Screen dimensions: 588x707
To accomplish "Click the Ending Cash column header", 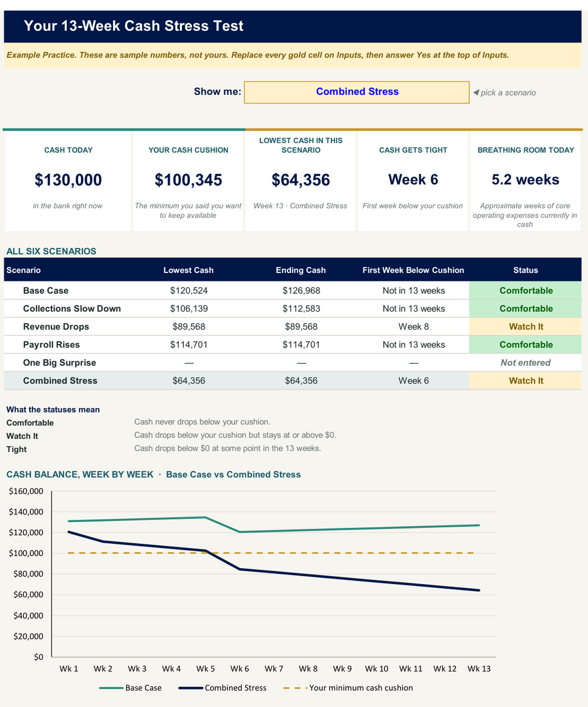I will coord(301,270).
